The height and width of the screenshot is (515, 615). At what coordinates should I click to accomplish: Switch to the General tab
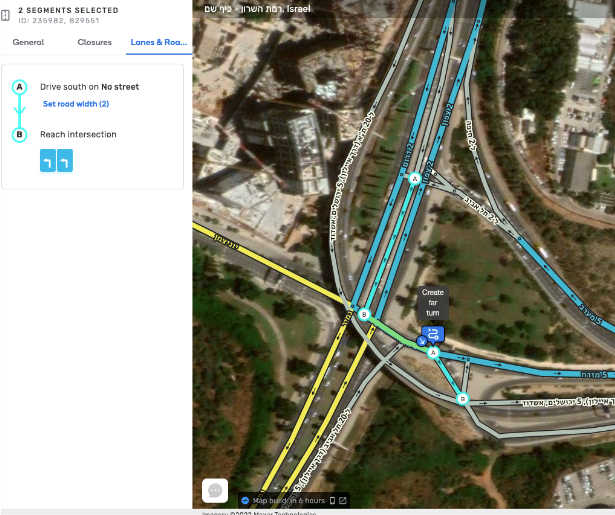tap(28, 42)
